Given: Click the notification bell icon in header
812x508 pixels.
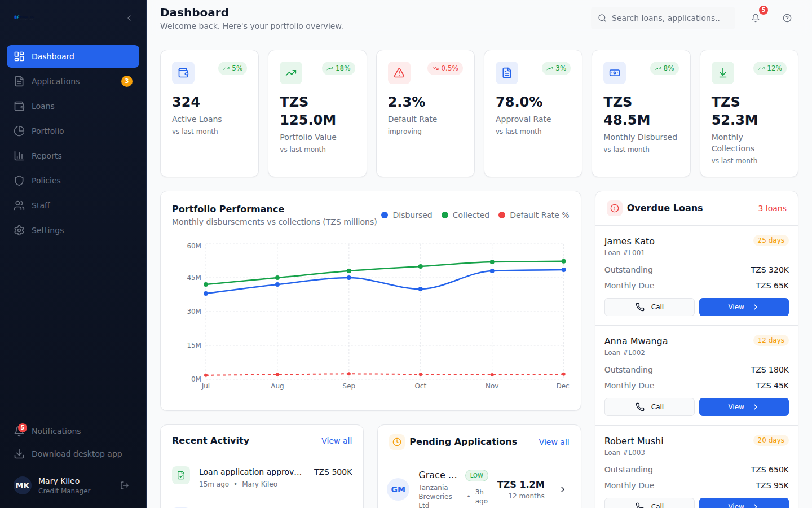Looking at the screenshot, I should tap(756, 18).
